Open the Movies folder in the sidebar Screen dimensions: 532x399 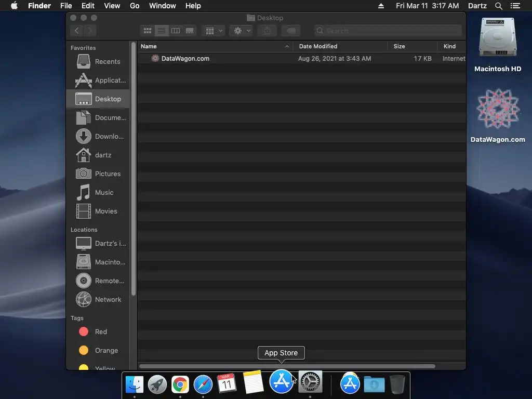point(98,211)
